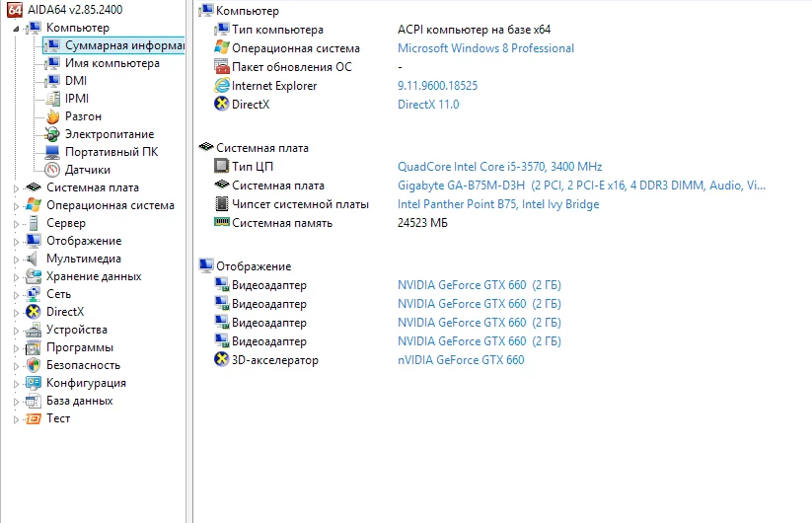Select the Мультимедиа speaker icon
The width and height of the screenshot is (812, 523).
(33, 259)
